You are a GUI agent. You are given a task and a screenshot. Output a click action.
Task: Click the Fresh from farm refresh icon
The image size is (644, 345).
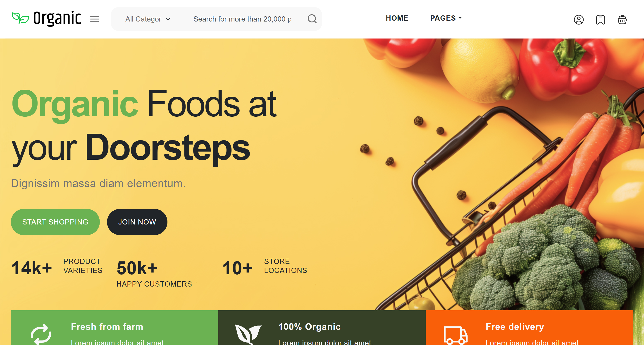41,335
